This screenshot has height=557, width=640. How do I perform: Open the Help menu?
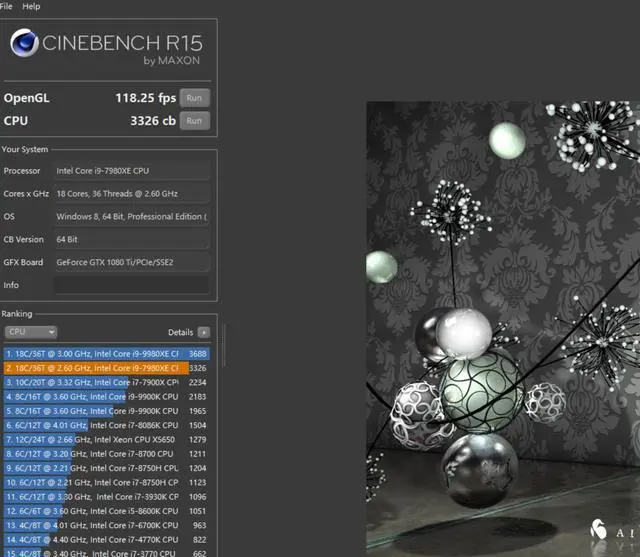(x=31, y=6)
